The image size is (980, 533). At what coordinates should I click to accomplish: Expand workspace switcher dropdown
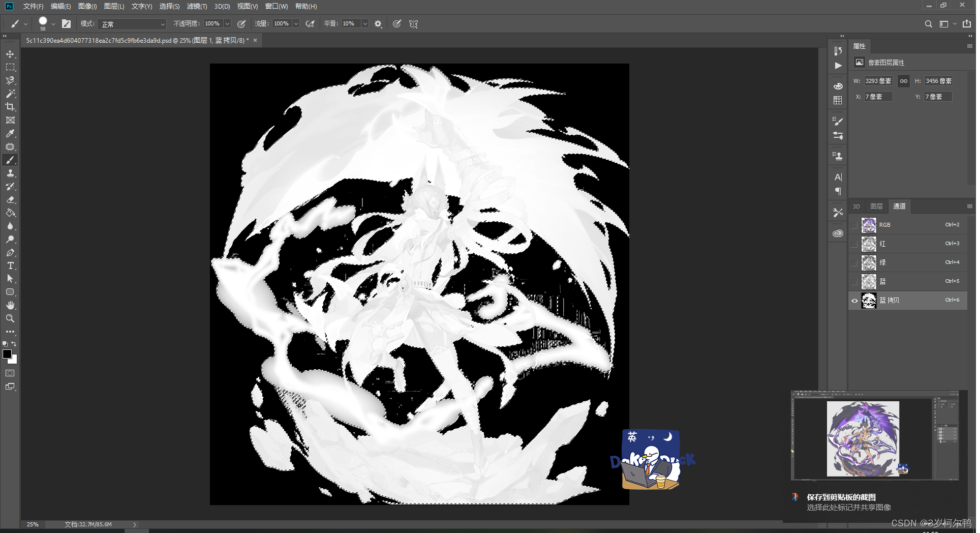tap(955, 24)
